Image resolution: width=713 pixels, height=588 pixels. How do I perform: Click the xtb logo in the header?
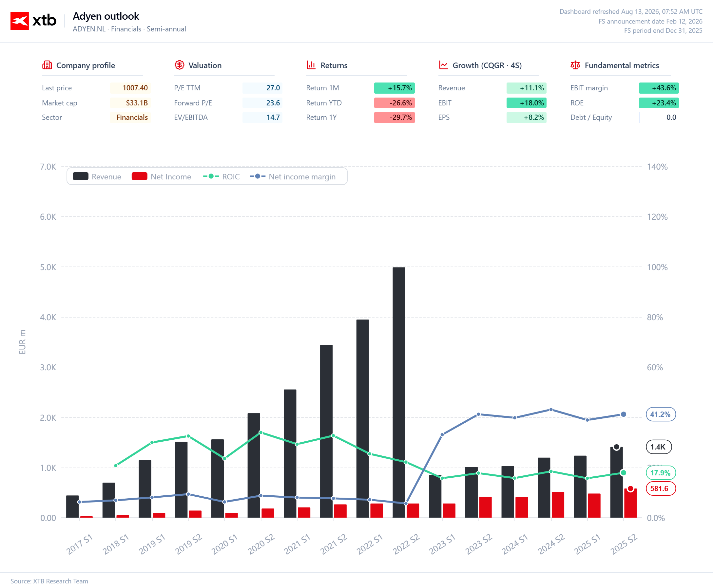click(33, 21)
